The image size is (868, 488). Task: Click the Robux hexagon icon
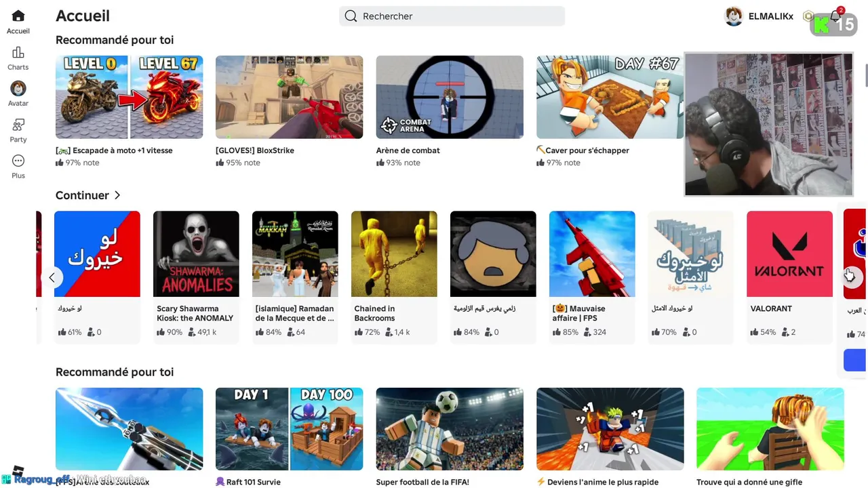pos(808,16)
